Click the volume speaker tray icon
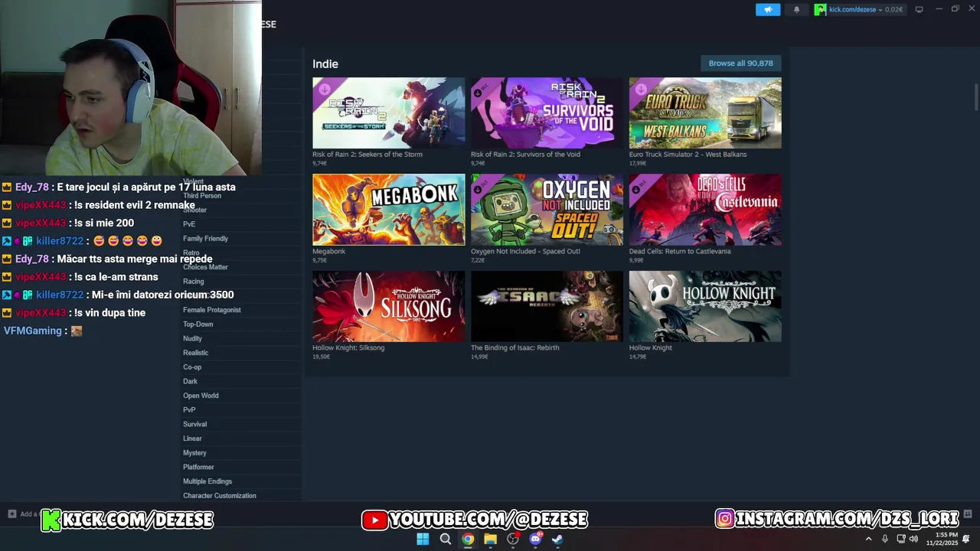The height and width of the screenshot is (551, 980). (913, 539)
